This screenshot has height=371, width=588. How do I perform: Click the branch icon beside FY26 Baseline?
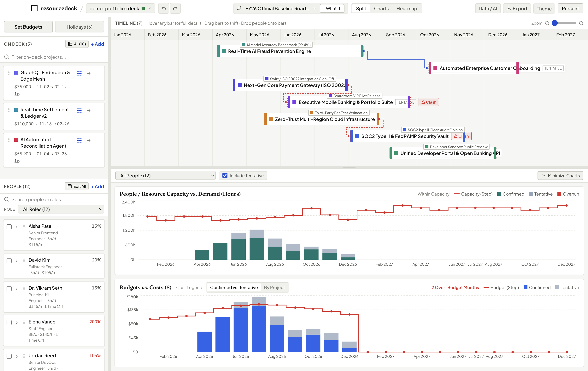coord(239,9)
